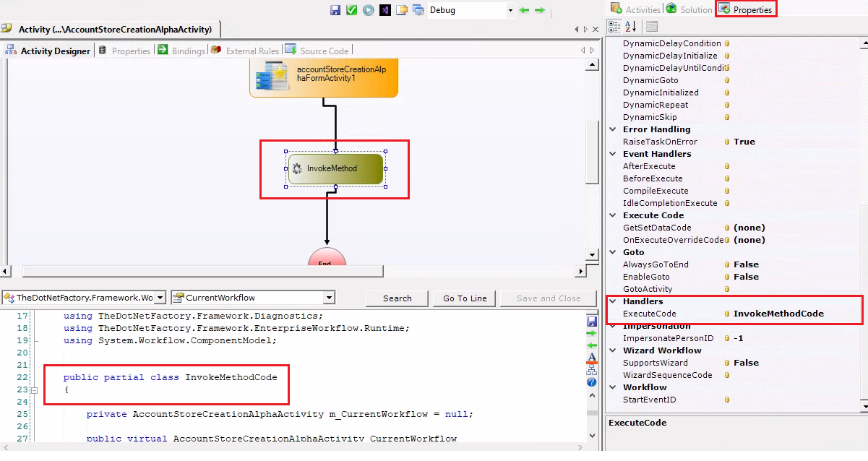Click the green checkmark validate icon

[x=352, y=10]
